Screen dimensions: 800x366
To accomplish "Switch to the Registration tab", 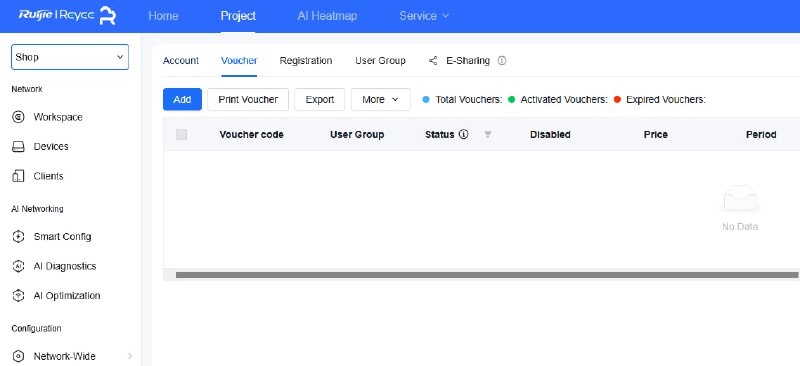I will click(x=306, y=61).
